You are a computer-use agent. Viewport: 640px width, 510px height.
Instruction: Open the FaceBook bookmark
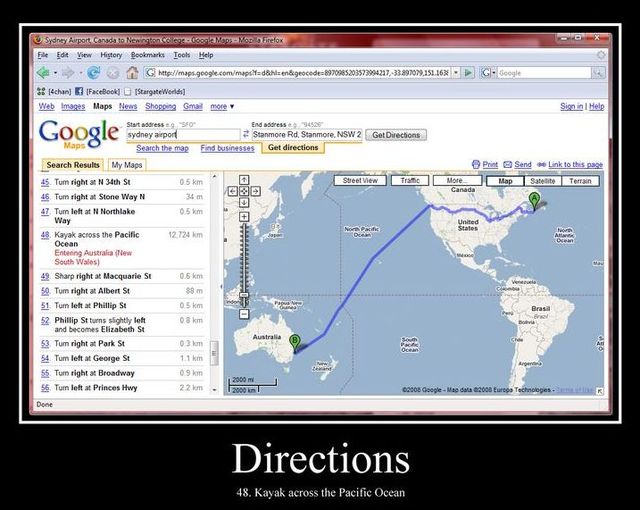98,91
